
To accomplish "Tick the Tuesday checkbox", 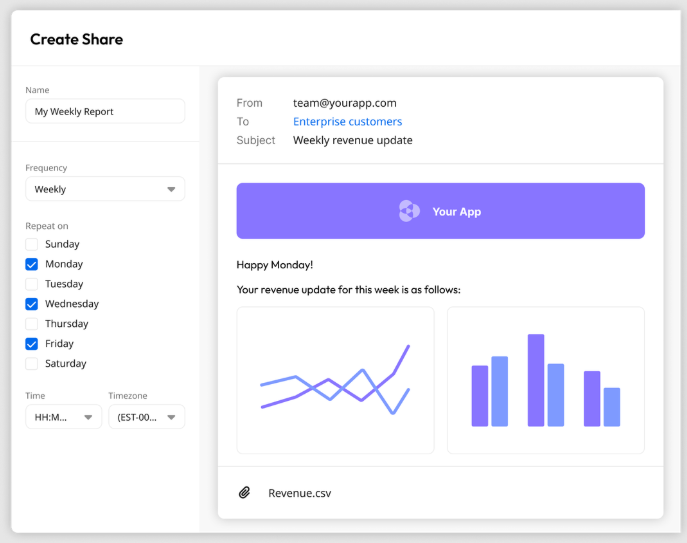I will [x=32, y=284].
